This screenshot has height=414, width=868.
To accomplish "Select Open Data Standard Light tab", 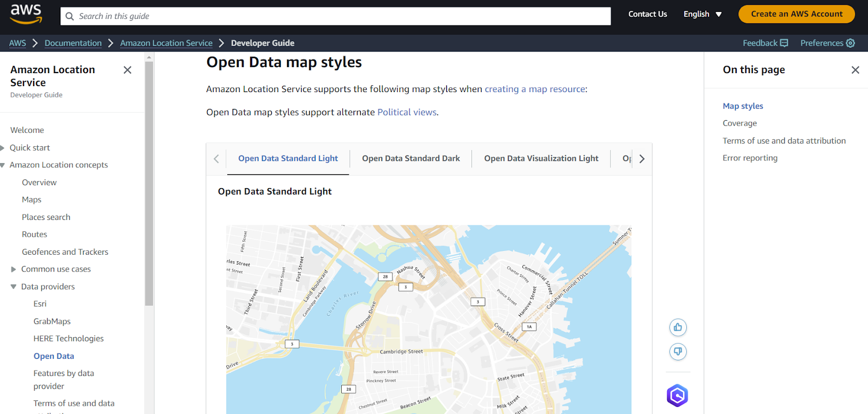I will (x=288, y=158).
